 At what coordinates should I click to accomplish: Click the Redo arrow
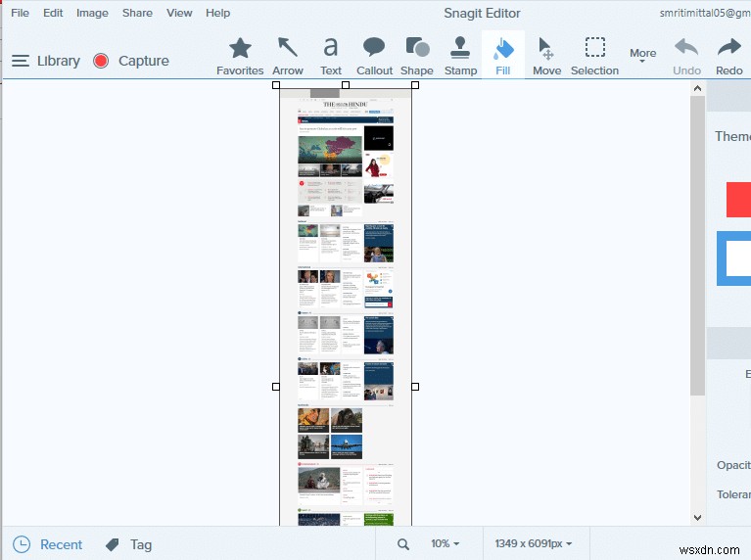point(728,56)
